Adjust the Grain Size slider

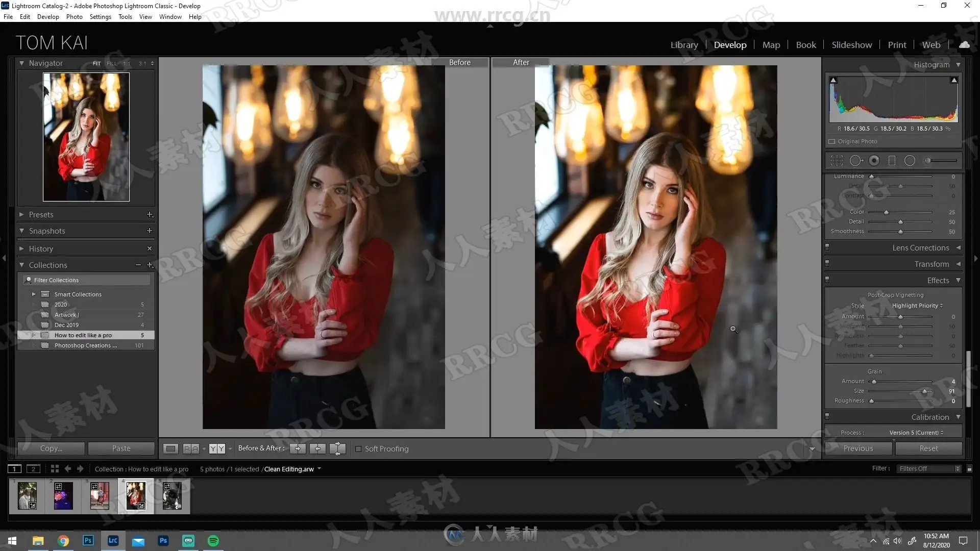(x=924, y=391)
